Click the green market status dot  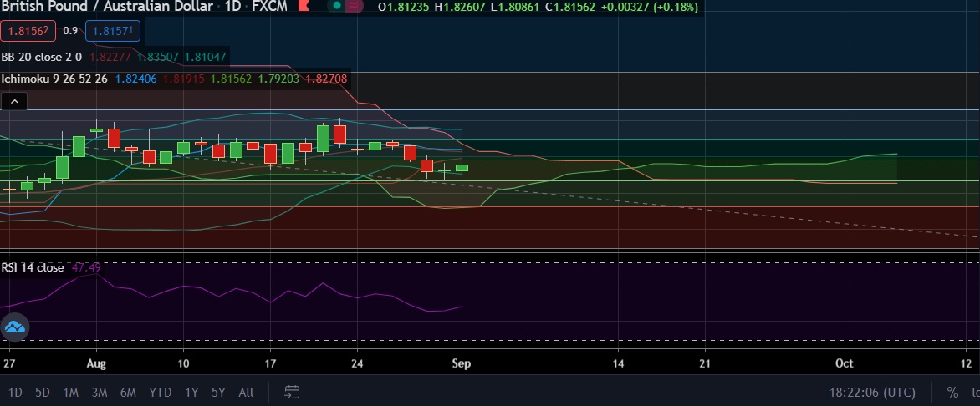click(337, 6)
